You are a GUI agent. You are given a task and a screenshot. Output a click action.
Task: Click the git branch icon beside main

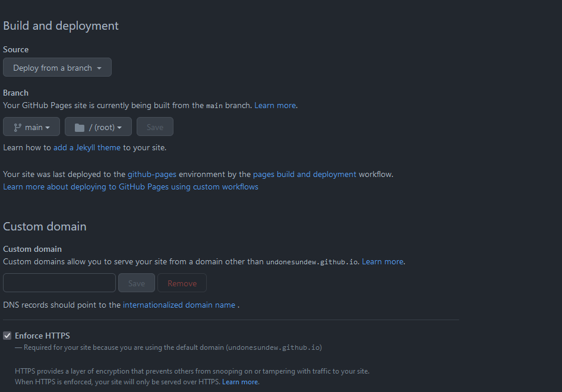17,127
